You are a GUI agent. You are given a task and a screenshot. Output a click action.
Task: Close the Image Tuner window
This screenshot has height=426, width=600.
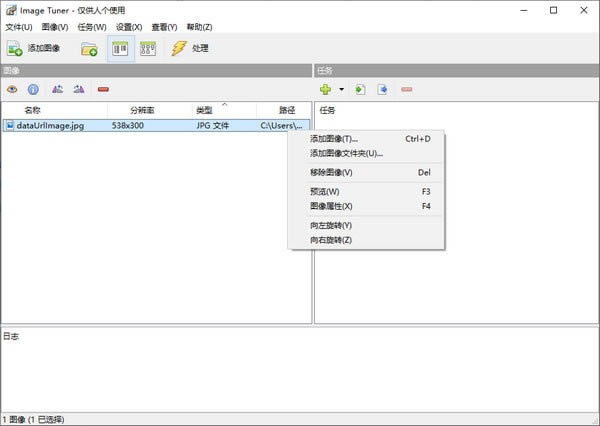584,10
